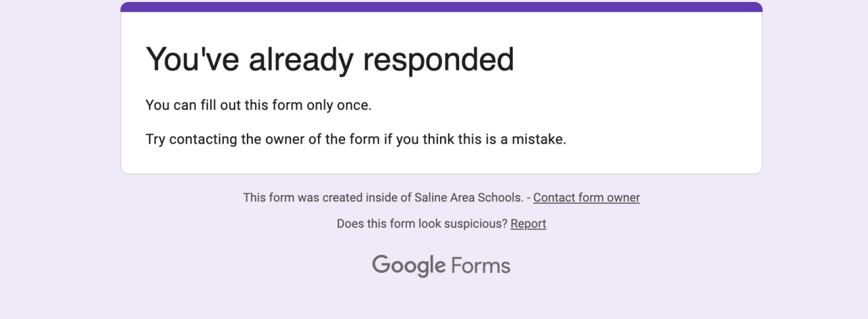Click the lavender background right of the card
868x319 pixels.
click(814, 135)
